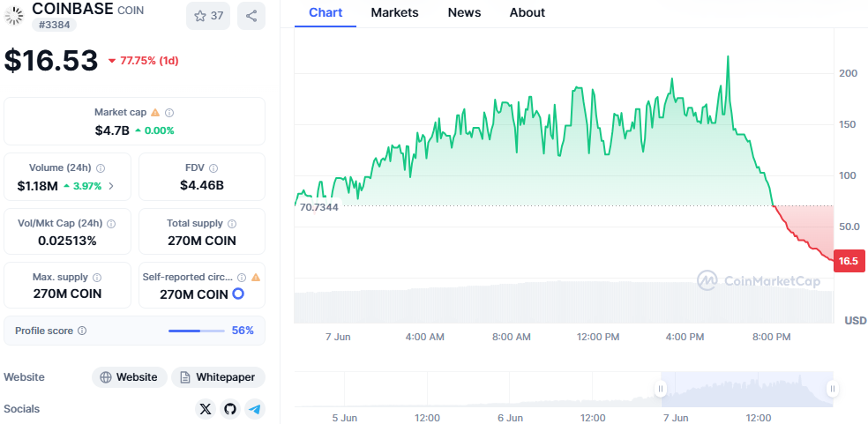Click the $1.18M volume value
Image resolution: width=868 pixels, height=424 pixels.
point(37,186)
